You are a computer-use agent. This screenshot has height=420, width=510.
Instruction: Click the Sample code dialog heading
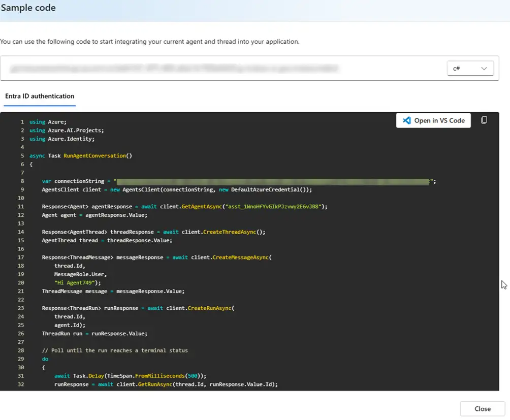(28, 8)
